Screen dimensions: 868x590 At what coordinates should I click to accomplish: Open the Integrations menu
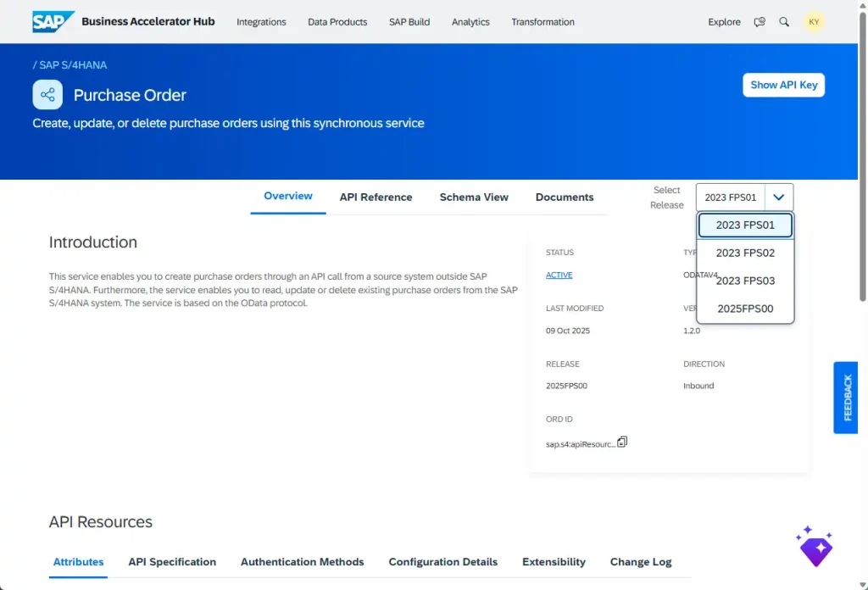click(261, 22)
